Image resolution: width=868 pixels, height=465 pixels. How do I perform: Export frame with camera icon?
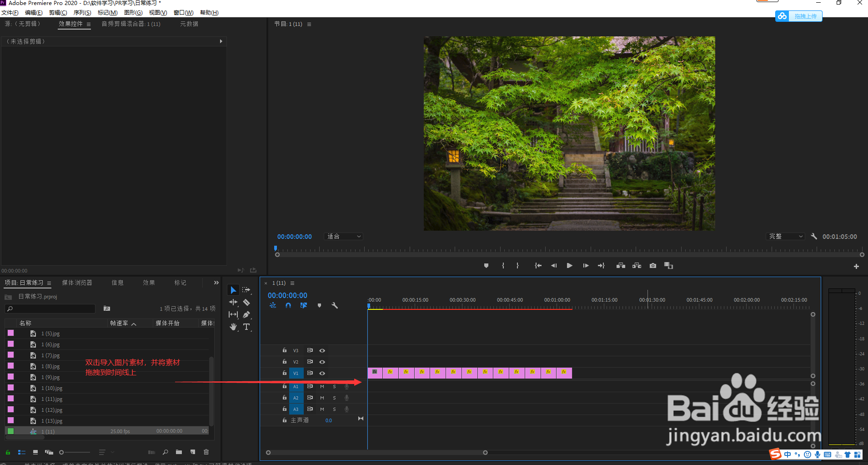click(x=653, y=266)
